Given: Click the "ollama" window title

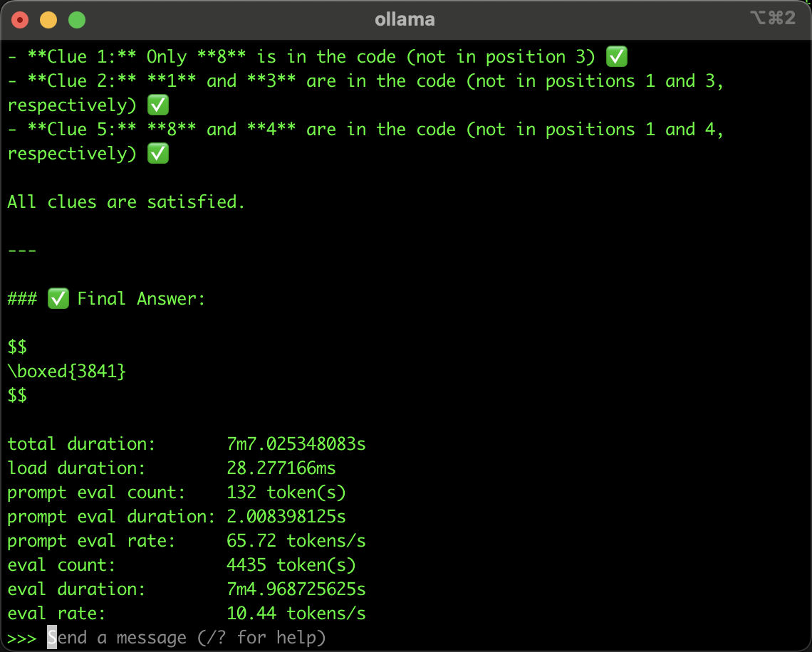Looking at the screenshot, I should [405, 20].
